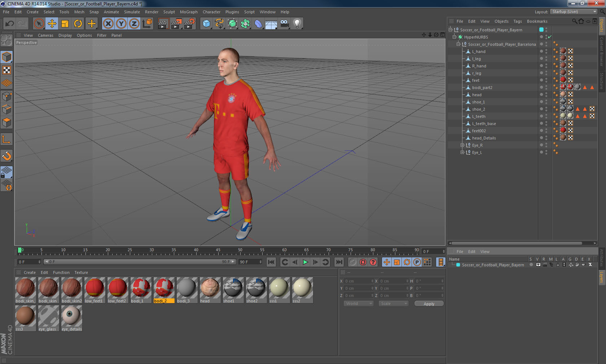Expand the Eye_L object

coord(462,152)
